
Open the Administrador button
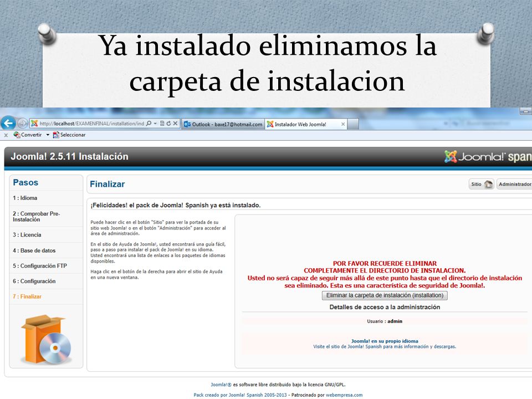point(514,184)
